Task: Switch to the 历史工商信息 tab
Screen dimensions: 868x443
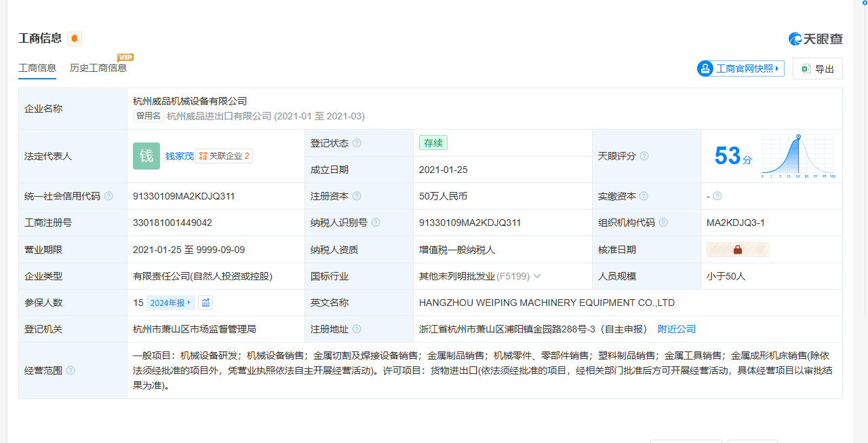Action: [98, 68]
